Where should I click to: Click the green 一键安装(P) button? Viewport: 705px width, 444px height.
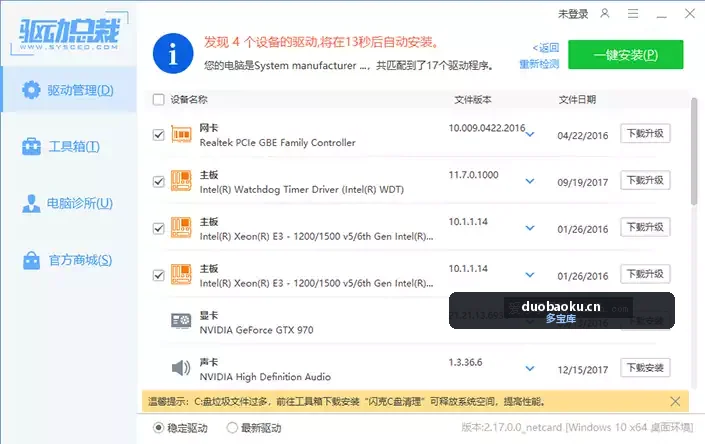pos(625,55)
